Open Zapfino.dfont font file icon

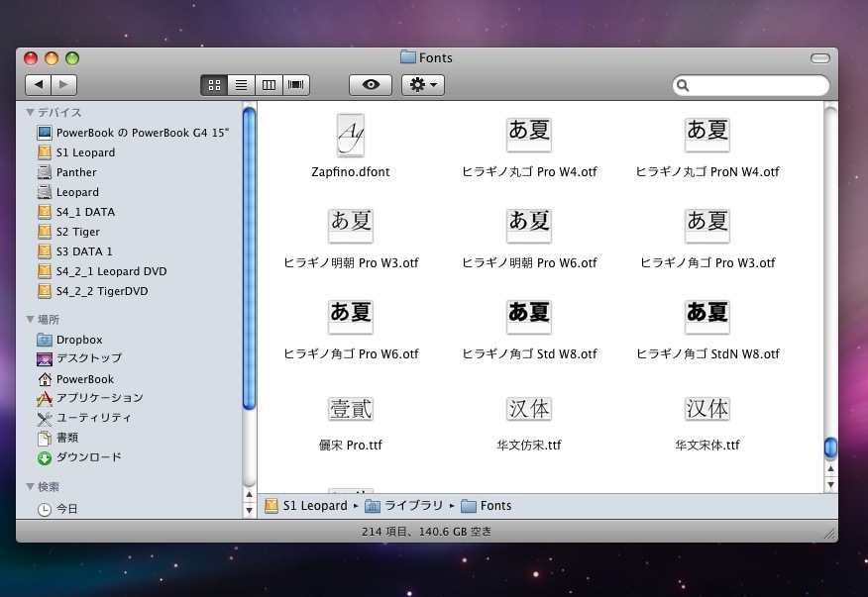351,136
